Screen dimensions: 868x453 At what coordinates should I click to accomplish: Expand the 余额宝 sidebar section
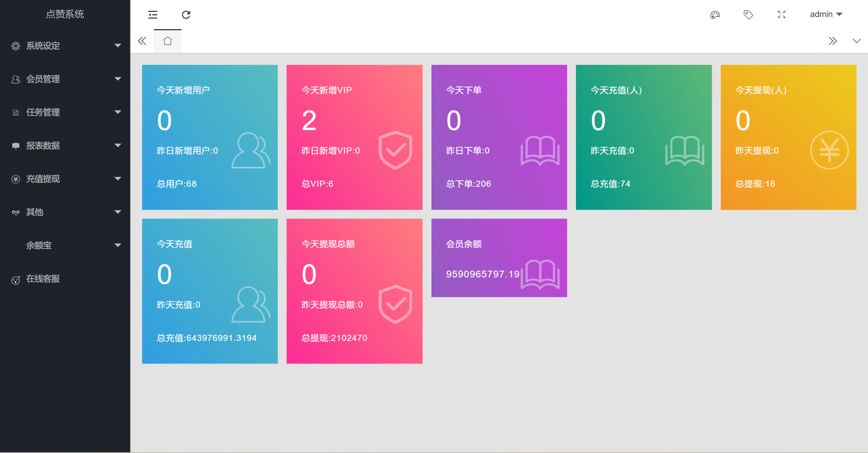65,246
